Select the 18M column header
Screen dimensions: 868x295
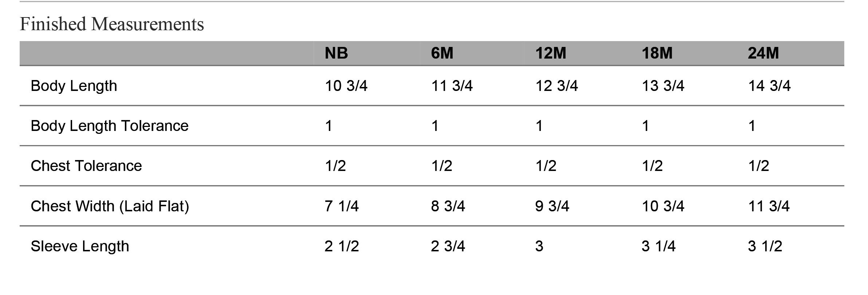point(657,53)
